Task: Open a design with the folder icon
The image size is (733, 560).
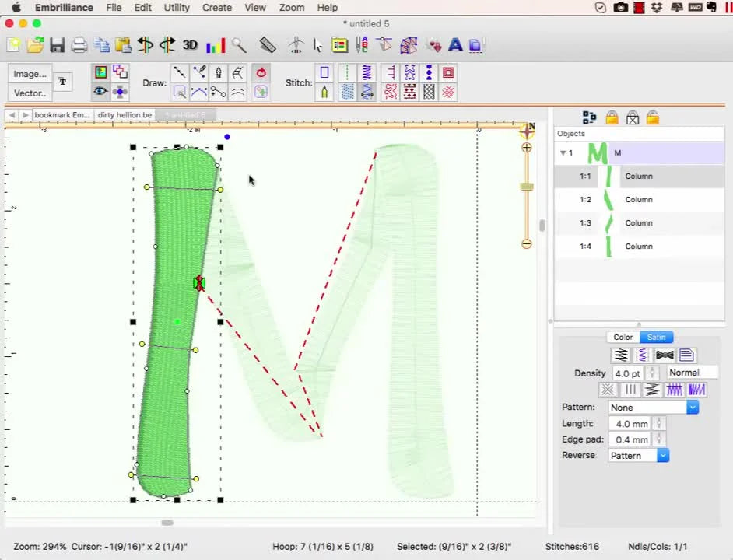Action: pyautogui.click(x=36, y=45)
